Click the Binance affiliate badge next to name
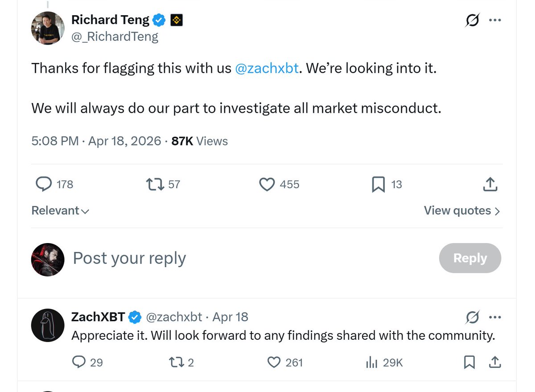The width and height of the screenshot is (535, 392). click(x=177, y=20)
